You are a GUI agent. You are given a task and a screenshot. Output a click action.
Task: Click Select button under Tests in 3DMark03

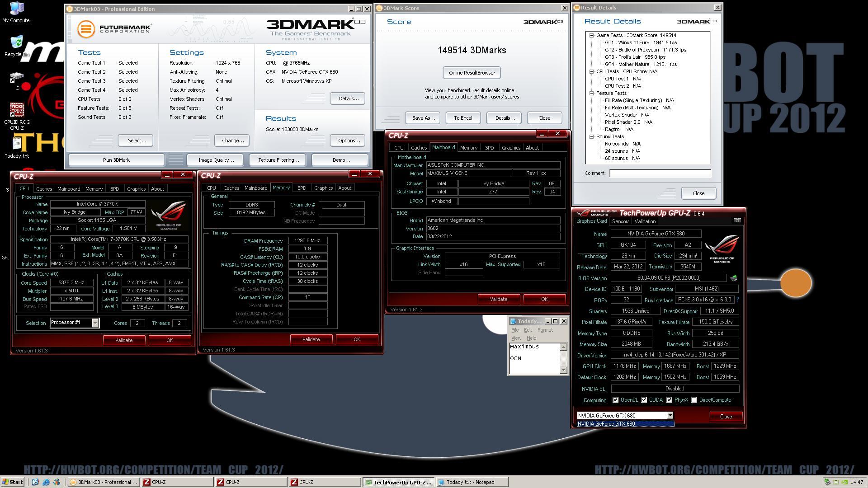[x=136, y=141]
